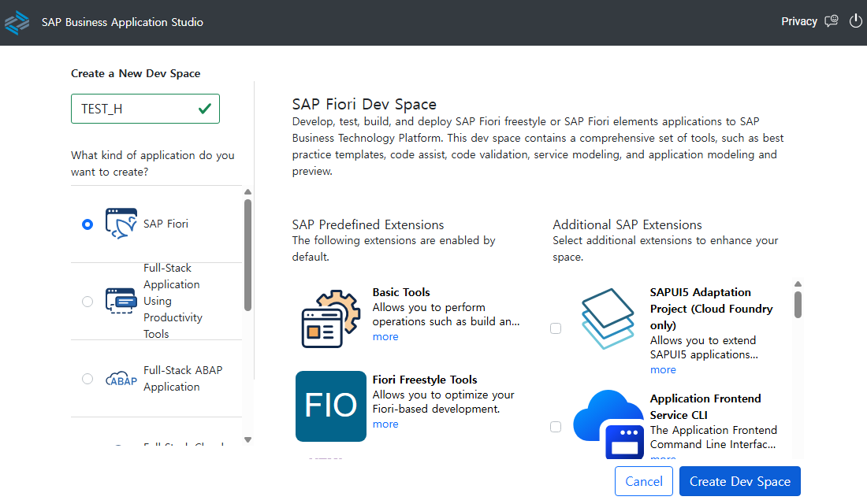Click the FIO Fiori Freestyle Tools icon

point(331,406)
